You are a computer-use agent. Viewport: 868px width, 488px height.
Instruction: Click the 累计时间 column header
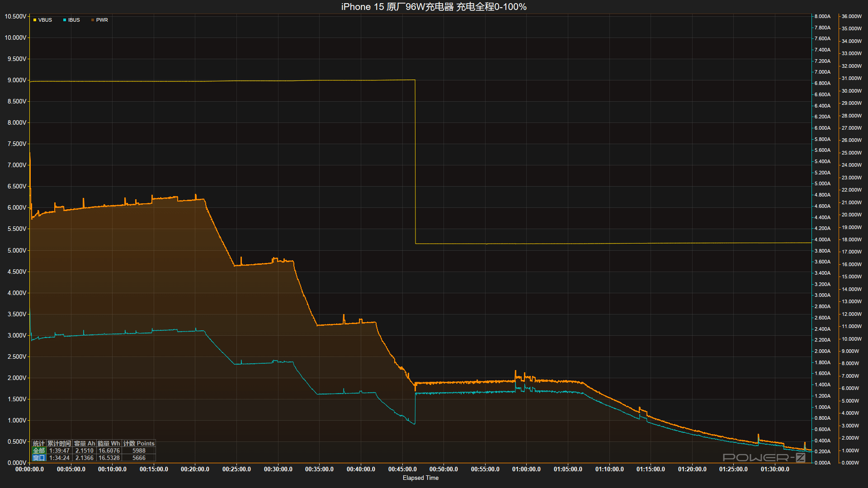coord(59,443)
